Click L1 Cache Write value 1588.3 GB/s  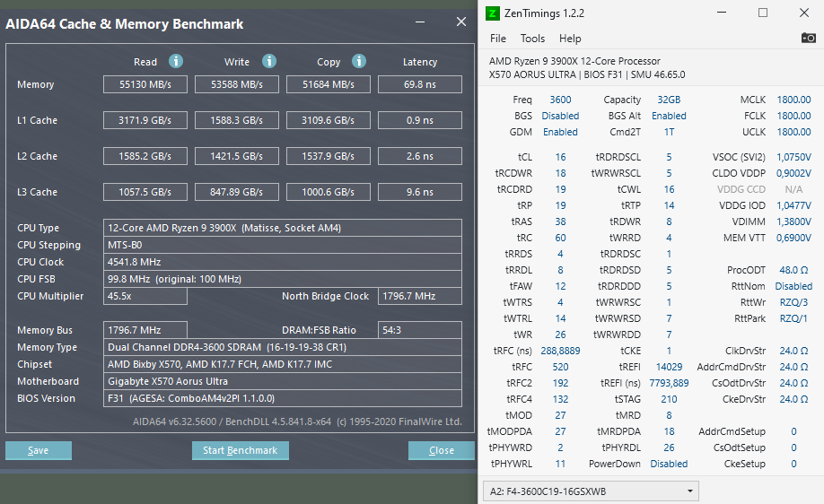click(x=236, y=120)
